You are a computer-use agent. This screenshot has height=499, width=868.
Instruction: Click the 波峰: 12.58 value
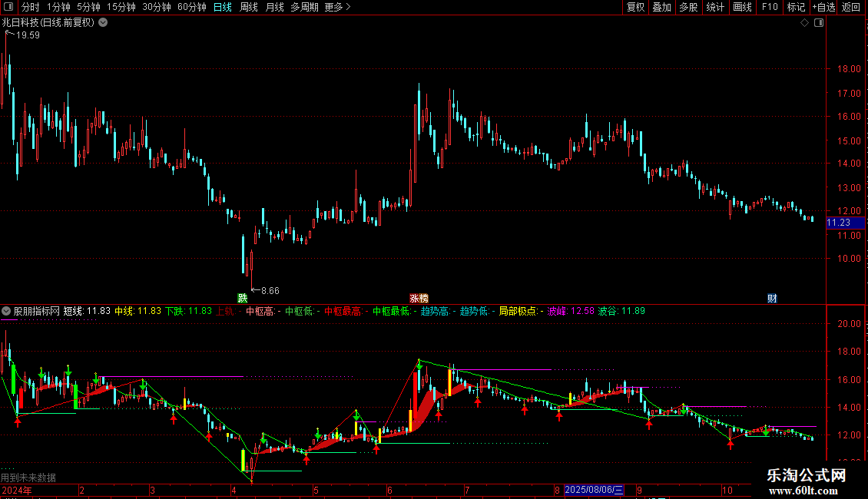[x=571, y=311]
